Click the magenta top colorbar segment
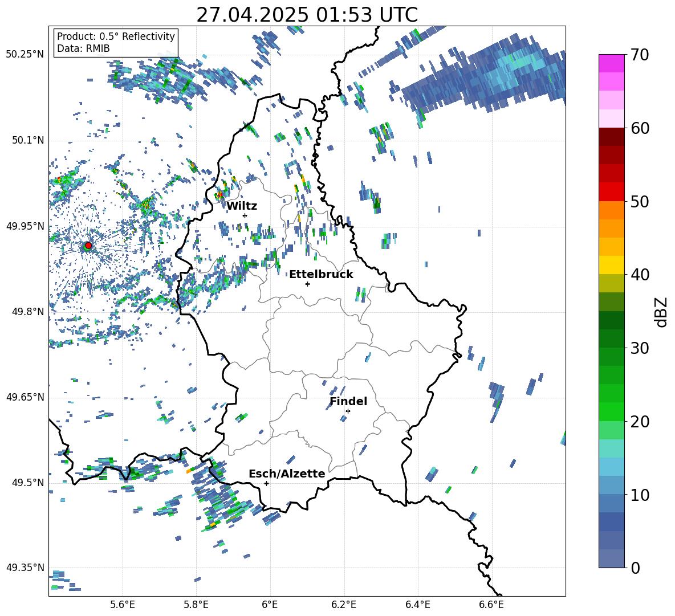 [x=611, y=63]
